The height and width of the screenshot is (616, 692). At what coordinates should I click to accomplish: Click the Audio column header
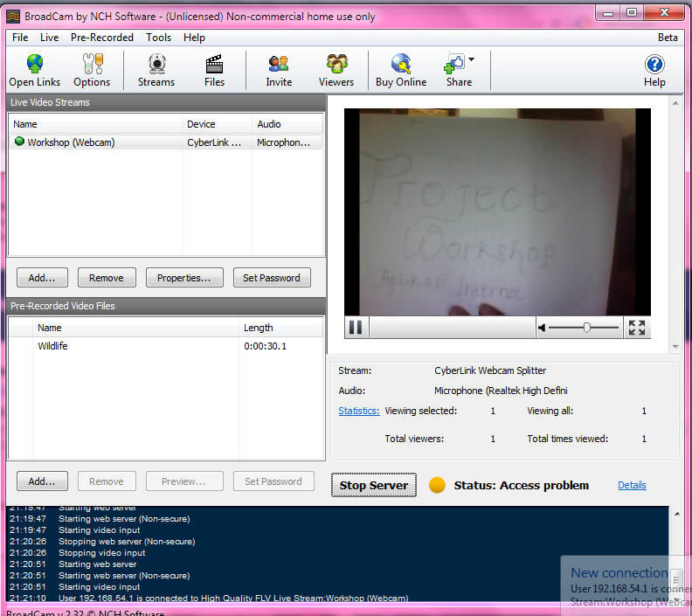click(x=287, y=124)
